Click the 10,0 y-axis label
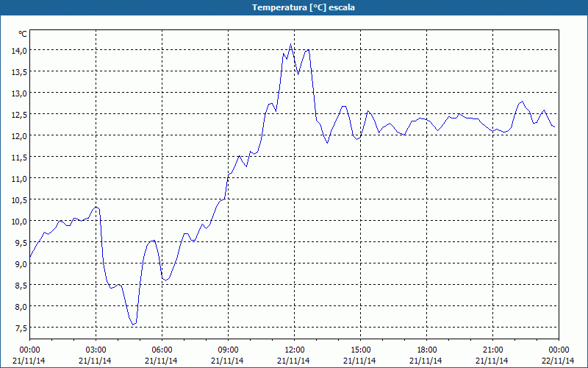This screenshot has width=588, height=368. (19, 222)
